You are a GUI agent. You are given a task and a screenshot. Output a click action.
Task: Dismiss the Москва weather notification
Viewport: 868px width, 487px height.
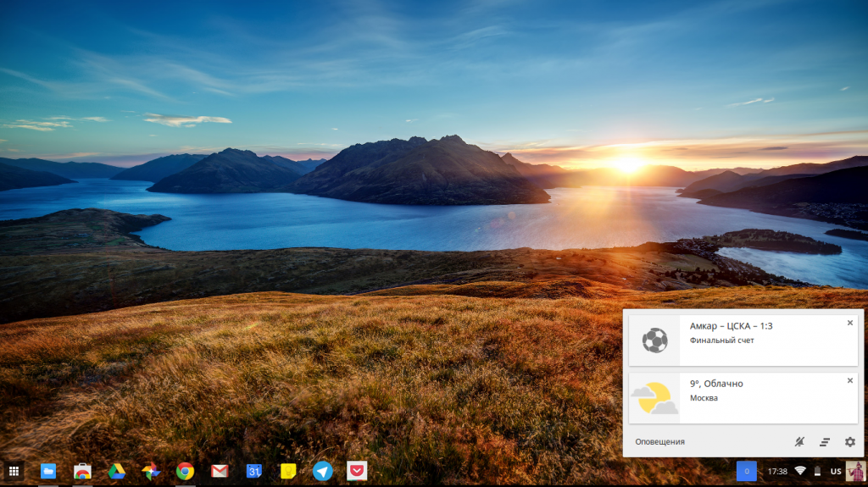coord(849,380)
